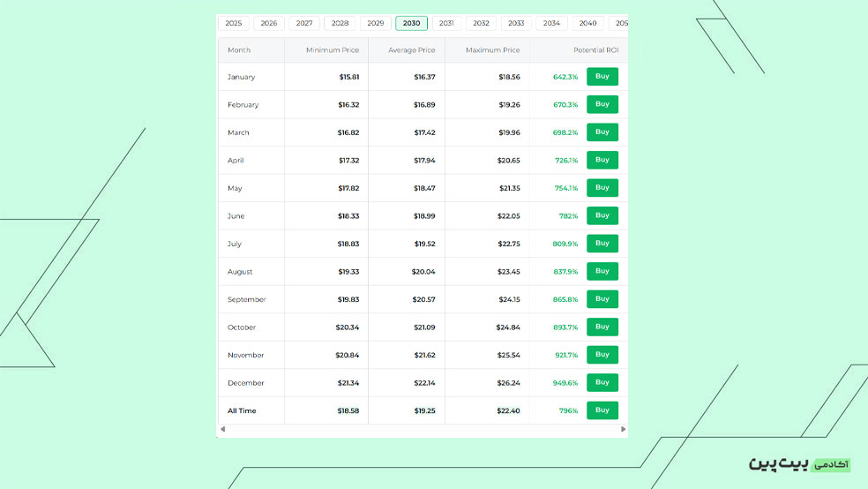Click the left scroll arrow under table
Viewport: 868px width, 489px height.
tap(223, 429)
